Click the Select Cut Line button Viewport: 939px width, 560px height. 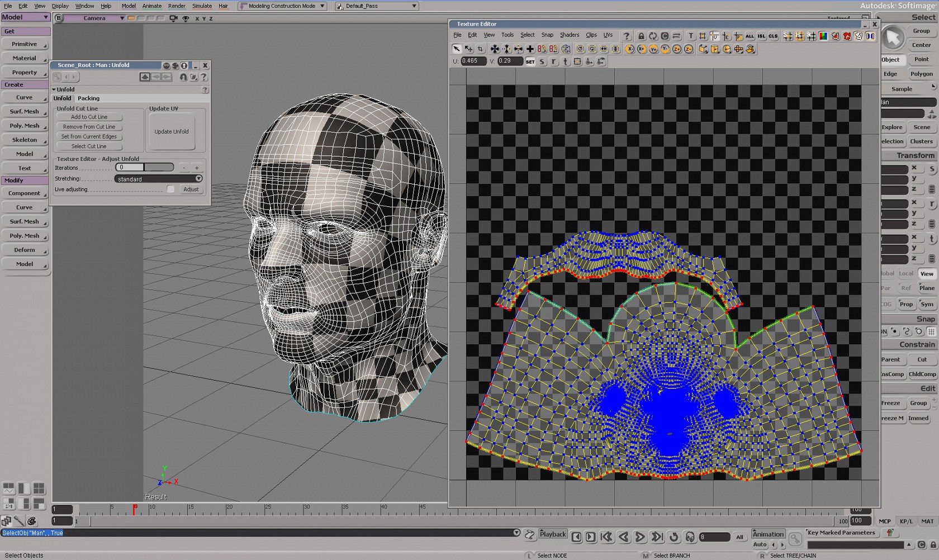[89, 146]
